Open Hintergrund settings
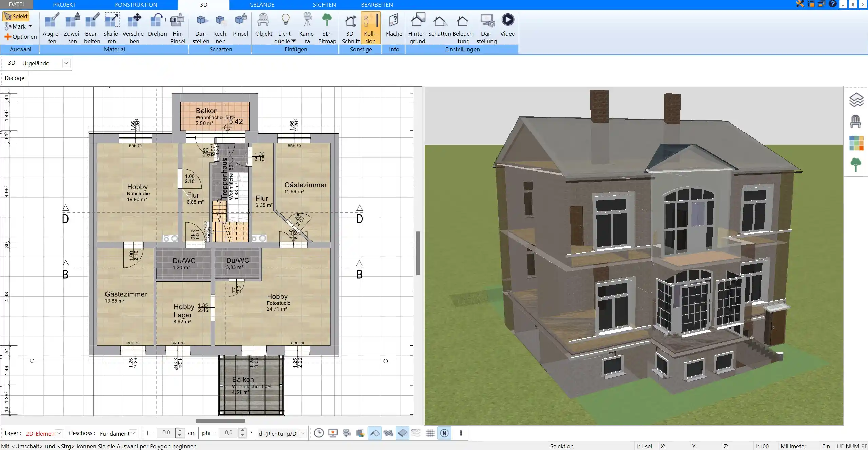 (417, 28)
